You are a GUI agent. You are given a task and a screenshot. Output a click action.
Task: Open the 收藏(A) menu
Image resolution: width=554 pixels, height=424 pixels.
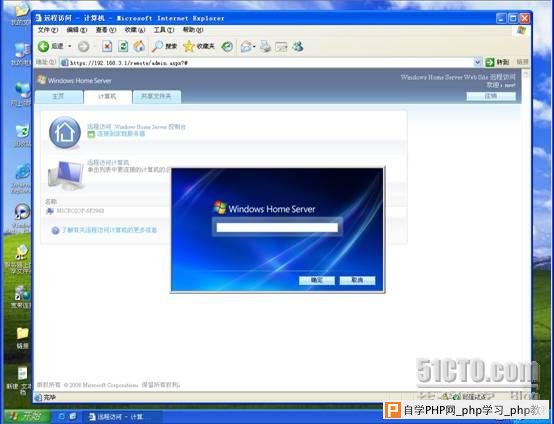pyautogui.click(x=135, y=30)
